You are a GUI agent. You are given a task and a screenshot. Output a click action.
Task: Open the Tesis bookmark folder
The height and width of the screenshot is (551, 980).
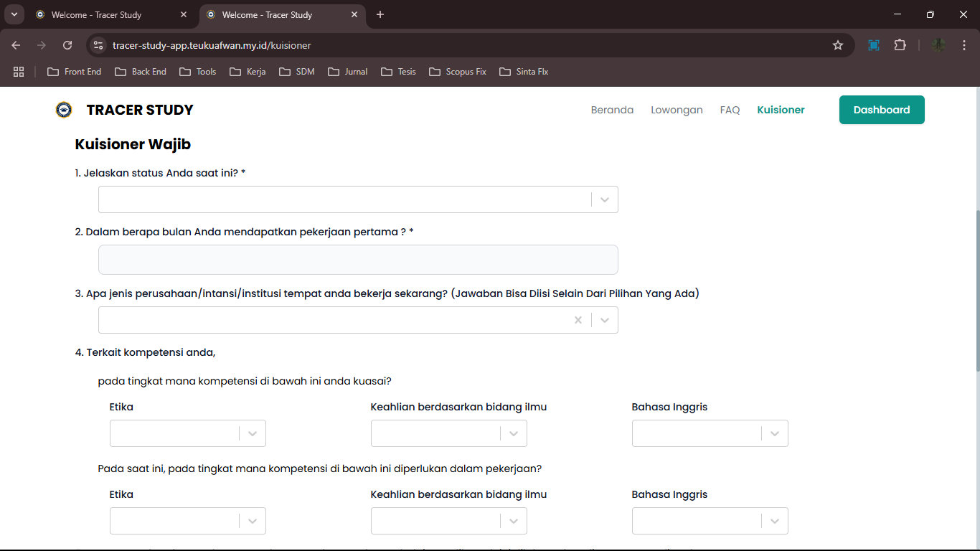click(399, 72)
